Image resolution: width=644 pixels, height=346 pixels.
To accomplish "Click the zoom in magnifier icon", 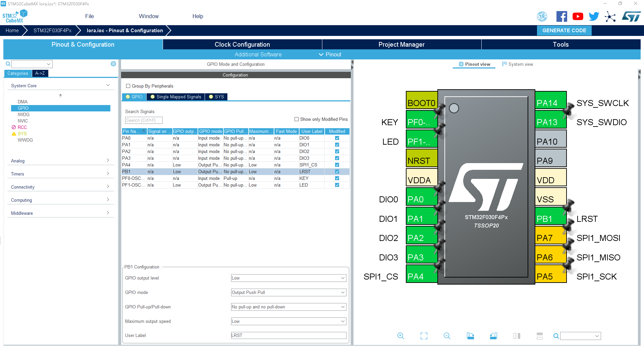I will [400, 336].
